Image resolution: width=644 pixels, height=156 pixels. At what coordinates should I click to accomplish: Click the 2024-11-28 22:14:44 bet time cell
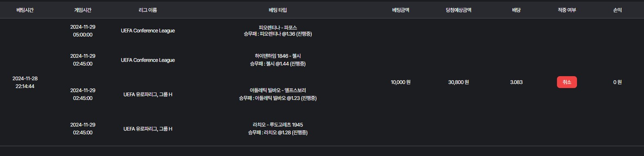25,82
